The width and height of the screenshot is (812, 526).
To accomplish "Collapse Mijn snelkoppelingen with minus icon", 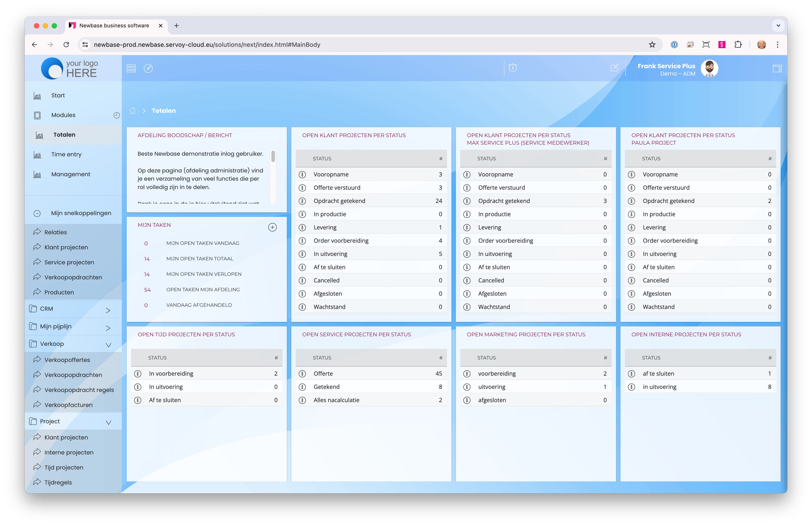I will pyautogui.click(x=37, y=213).
